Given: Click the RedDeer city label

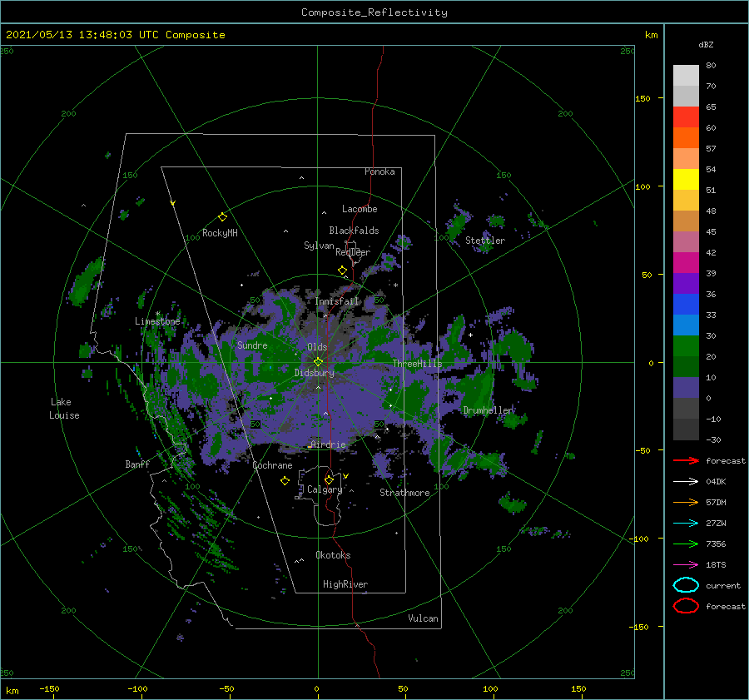Looking at the screenshot, I should tap(353, 252).
